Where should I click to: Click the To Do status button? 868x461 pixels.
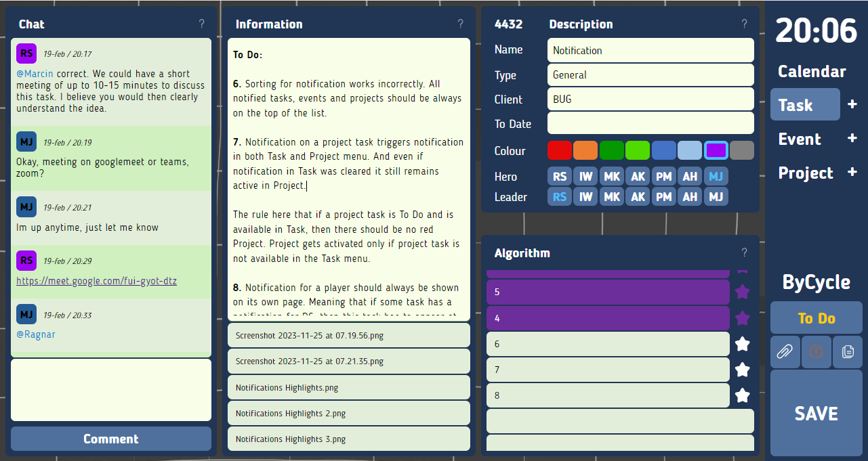tap(817, 318)
